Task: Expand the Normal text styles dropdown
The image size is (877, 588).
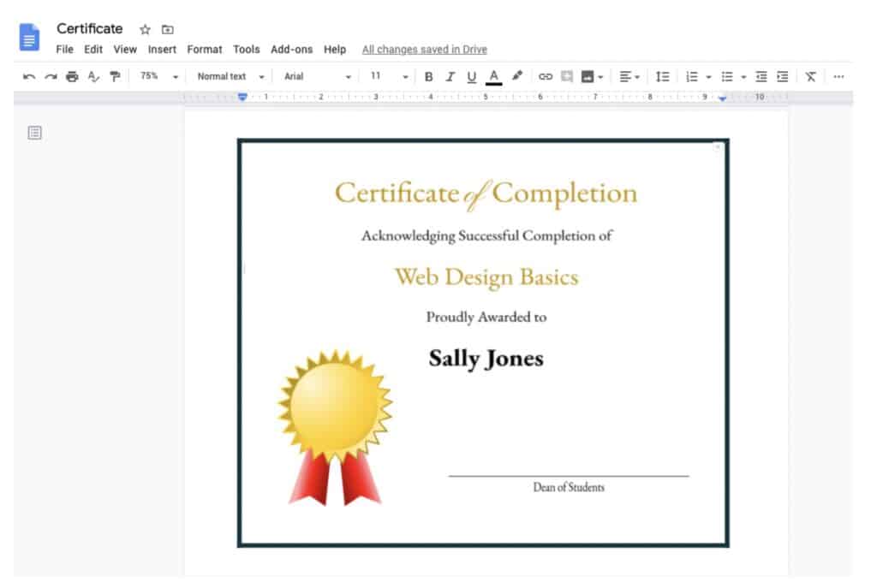Action: [x=227, y=76]
